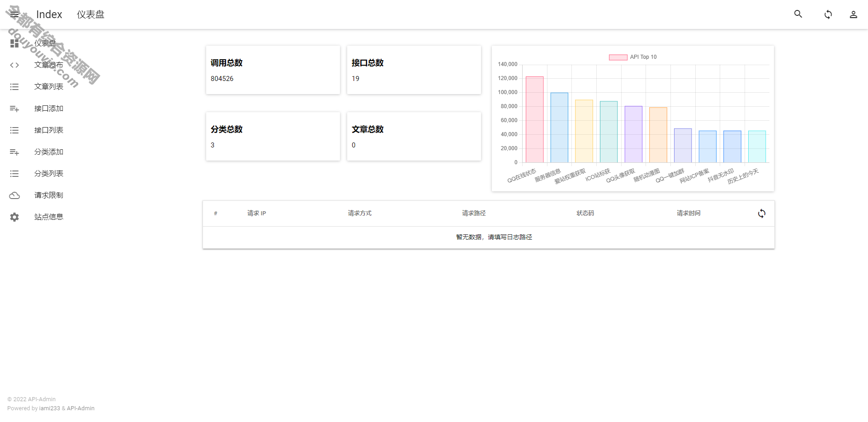The height and width of the screenshot is (422, 868).
Task: Refresh the request log table
Action: tap(762, 213)
